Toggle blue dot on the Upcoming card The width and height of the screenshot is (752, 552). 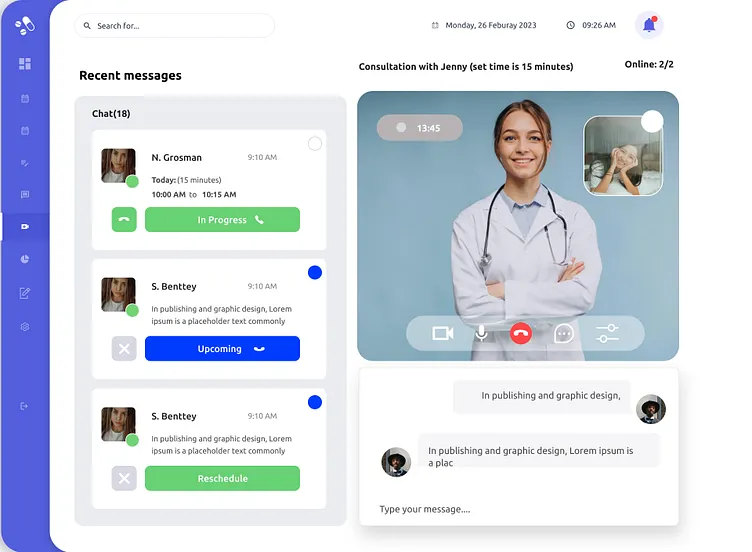pyautogui.click(x=315, y=272)
